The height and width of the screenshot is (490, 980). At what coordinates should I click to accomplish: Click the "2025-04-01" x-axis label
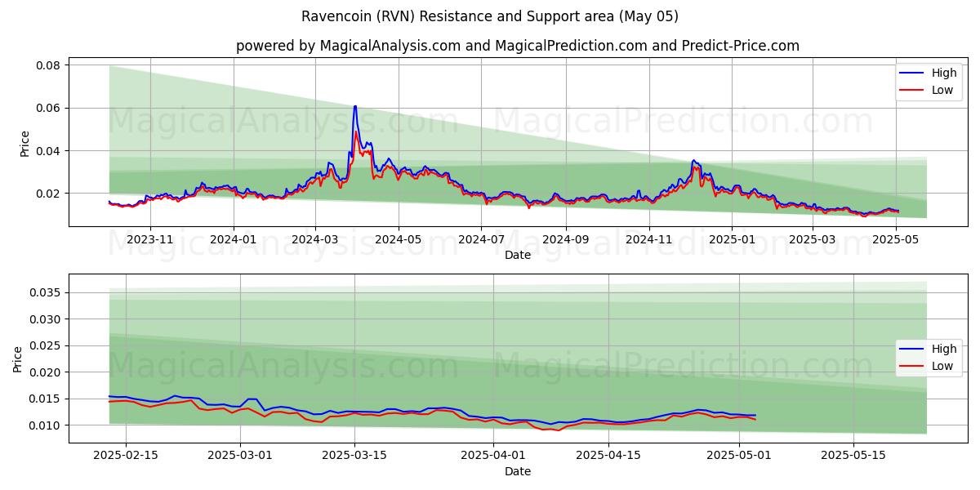493,455
